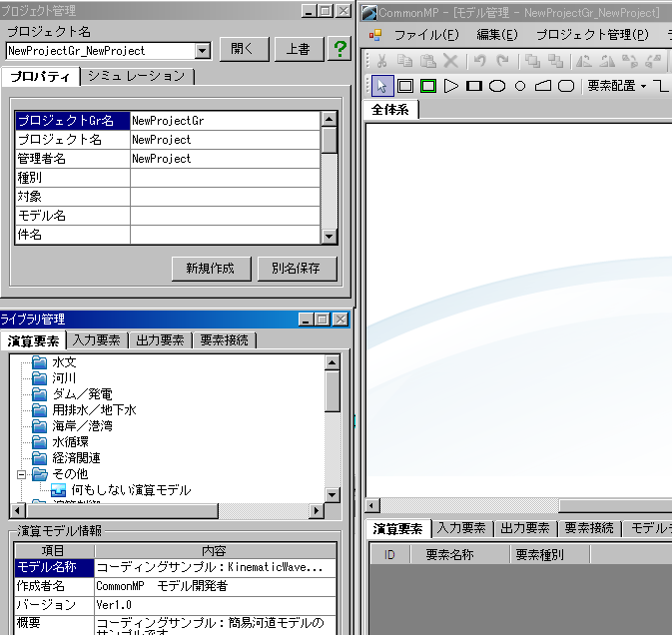Click the rotate left triangle icon
Image resolution: width=672 pixels, height=635 pixels.
coord(584,61)
